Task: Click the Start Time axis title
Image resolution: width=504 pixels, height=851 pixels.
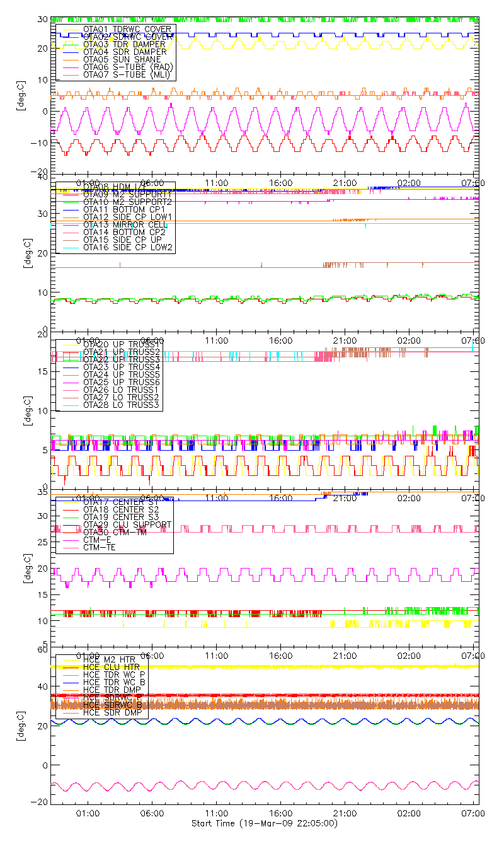Action: coord(264,823)
